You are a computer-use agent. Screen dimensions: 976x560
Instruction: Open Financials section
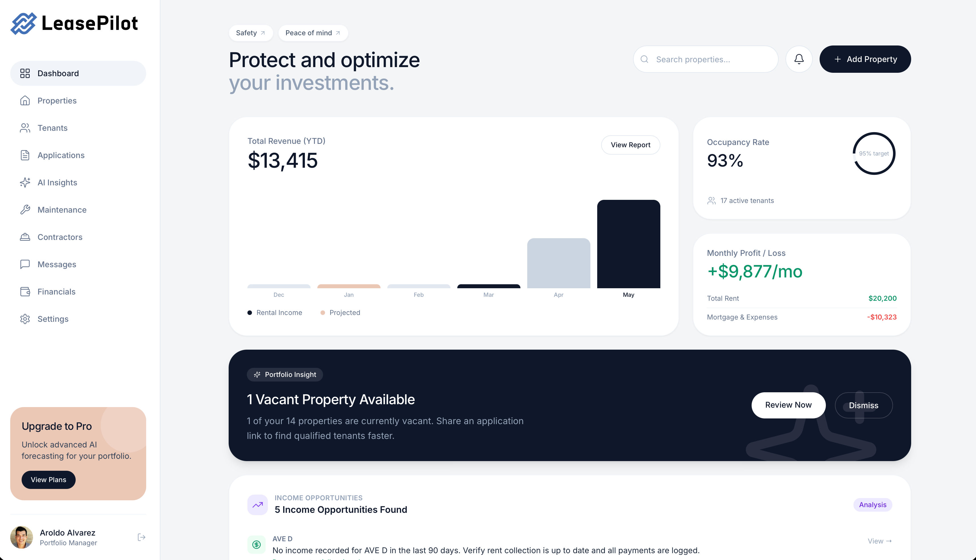tap(78, 292)
